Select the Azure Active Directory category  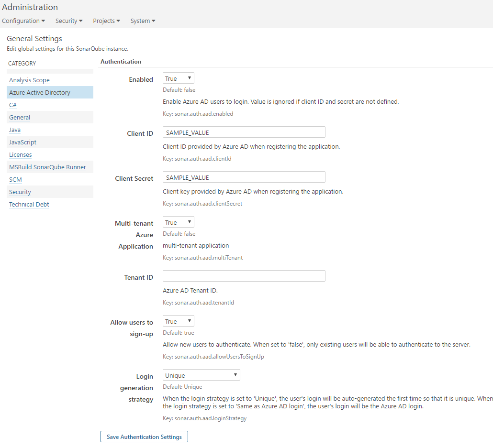point(50,92)
